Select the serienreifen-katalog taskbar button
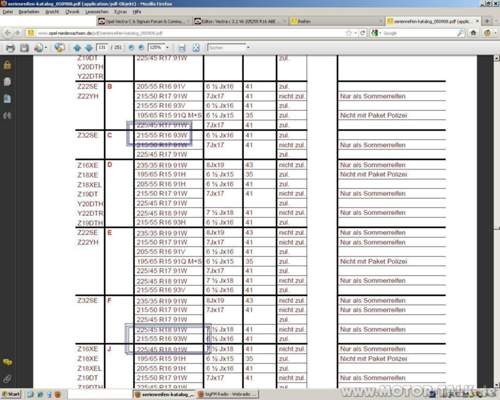 pos(164,394)
